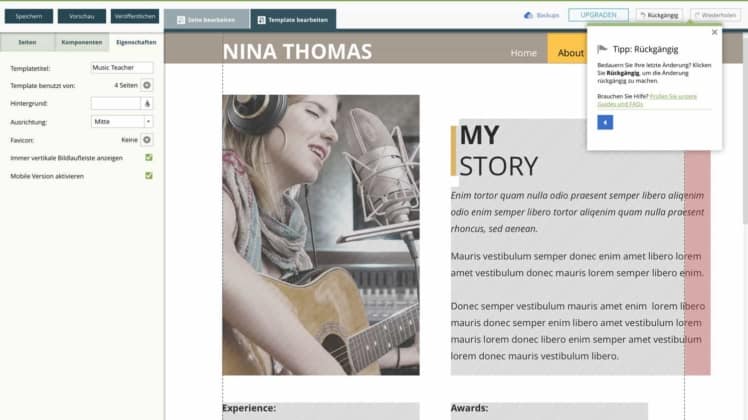Image resolution: width=748 pixels, height=420 pixels.
Task: Uncheck Mobile Version aktivieren checkbox
Action: pyautogui.click(x=149, y=176)
